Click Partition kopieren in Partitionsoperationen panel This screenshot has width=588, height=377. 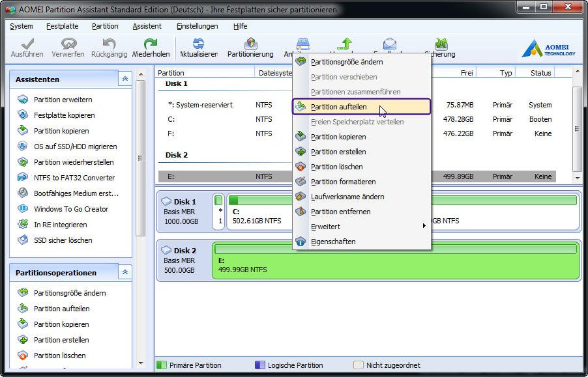pyautogui.click(x=53, y=325)
